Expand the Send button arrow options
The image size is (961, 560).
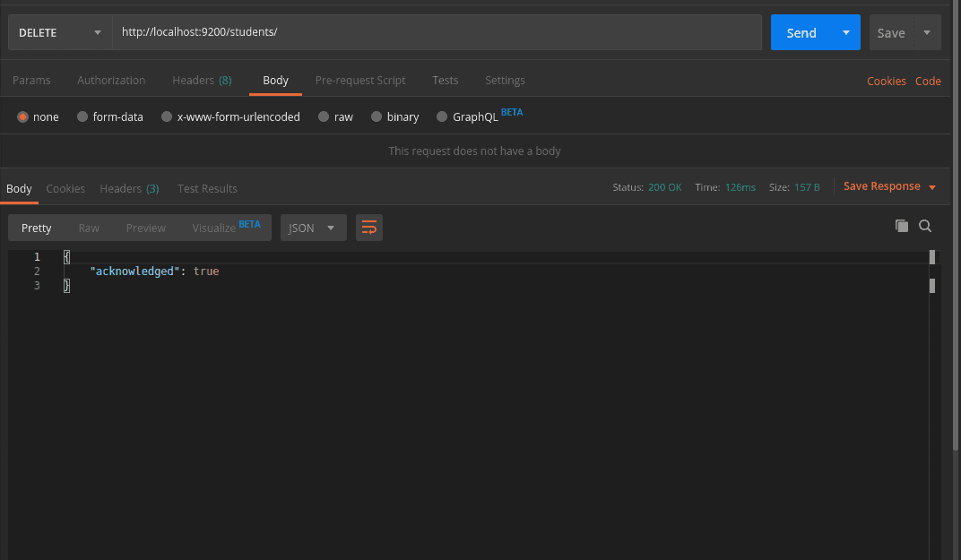[x=845, y=33]
